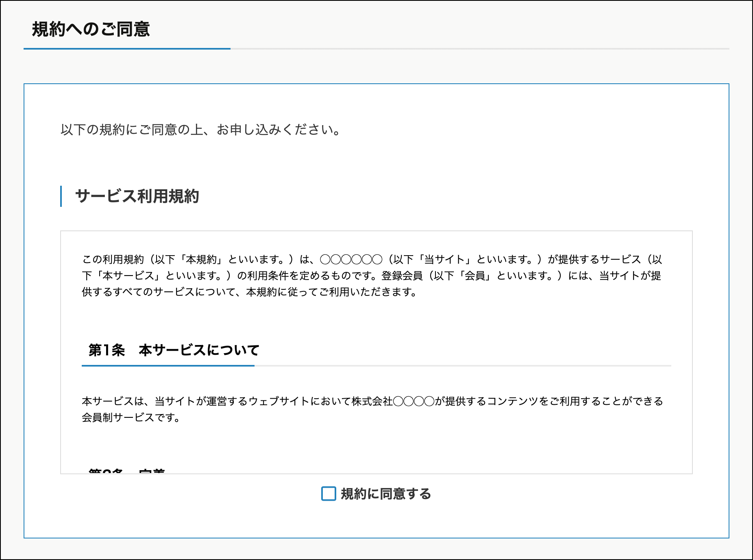This screenshot has width=753, height=560.
Task: Check the 規約に同意する checkbox
Action: click(329, 494)
